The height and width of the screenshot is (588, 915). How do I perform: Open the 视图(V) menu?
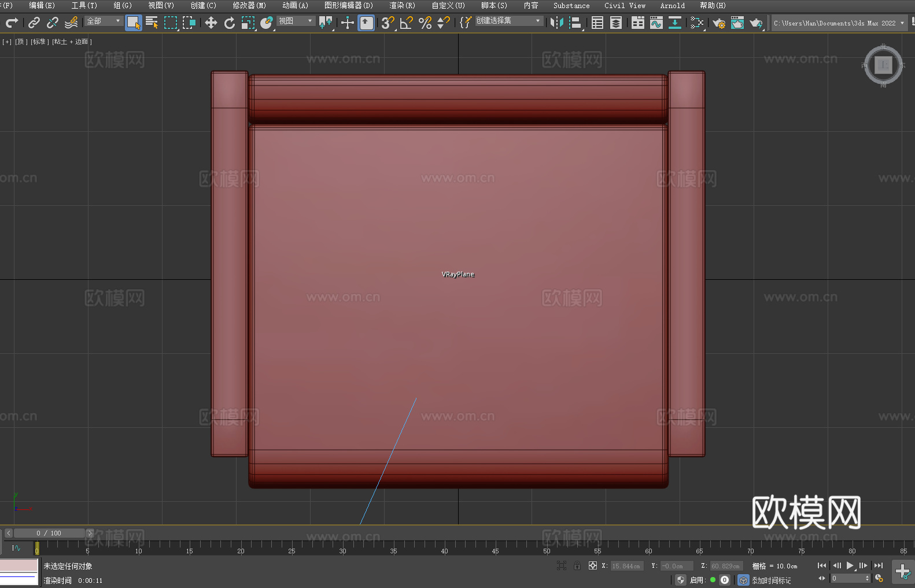click(x=161, y=5)
